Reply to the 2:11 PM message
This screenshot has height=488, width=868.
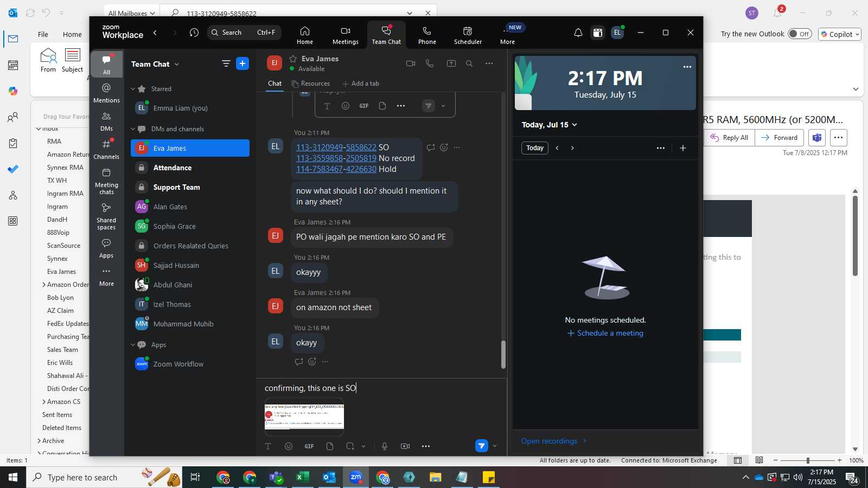pos(431,147)
